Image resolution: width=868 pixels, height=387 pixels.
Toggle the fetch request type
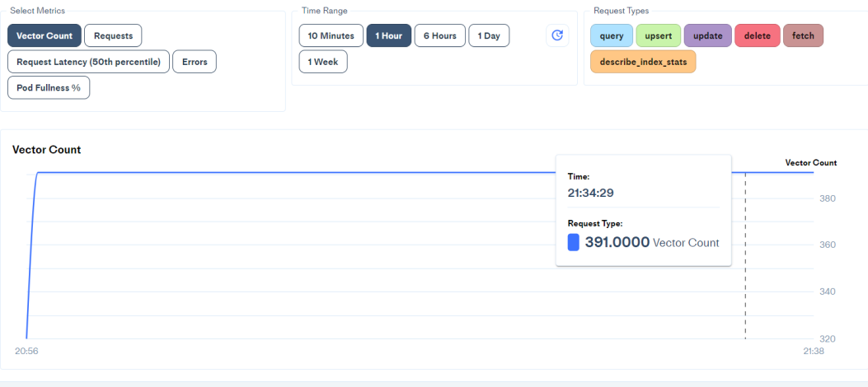[803, 35]
